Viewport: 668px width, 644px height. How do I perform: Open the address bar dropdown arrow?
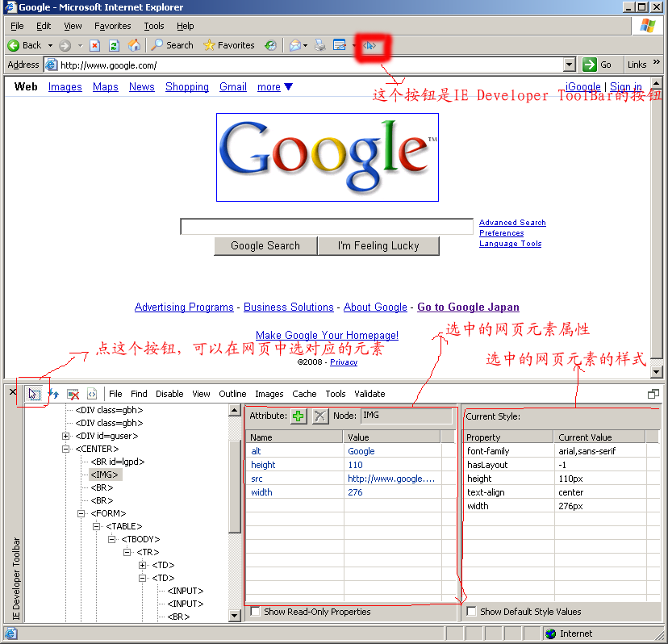[x=570, y=65]
